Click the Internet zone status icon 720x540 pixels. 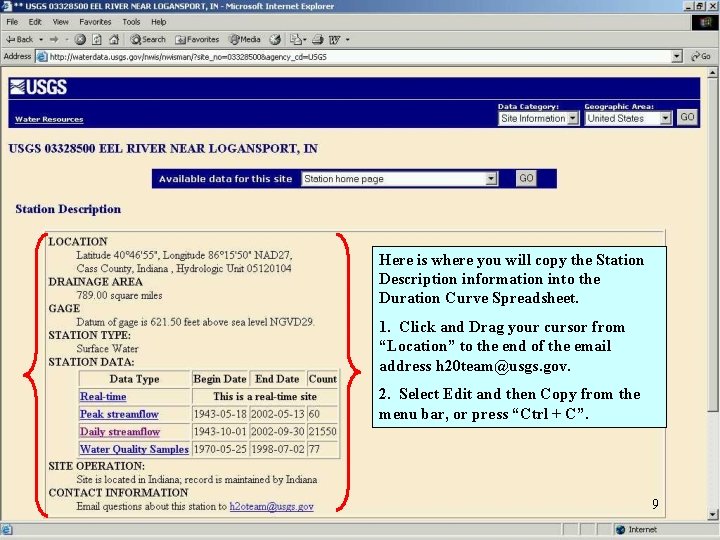pyautogui.click(x=620, y=529)
